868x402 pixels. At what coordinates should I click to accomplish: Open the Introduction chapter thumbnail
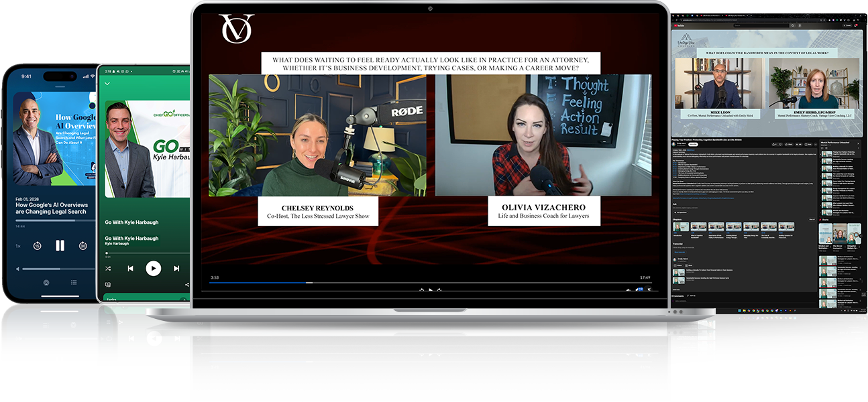coord(681,227)
